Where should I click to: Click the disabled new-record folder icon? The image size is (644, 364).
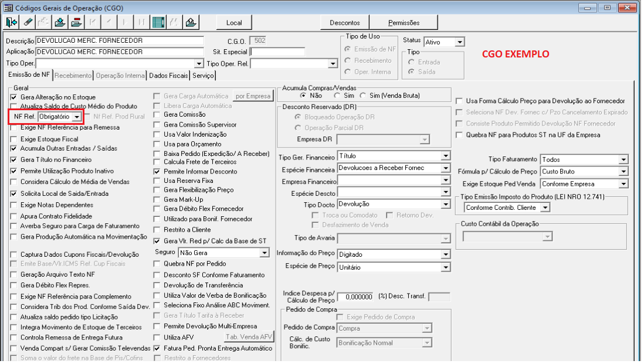[44, 22]
